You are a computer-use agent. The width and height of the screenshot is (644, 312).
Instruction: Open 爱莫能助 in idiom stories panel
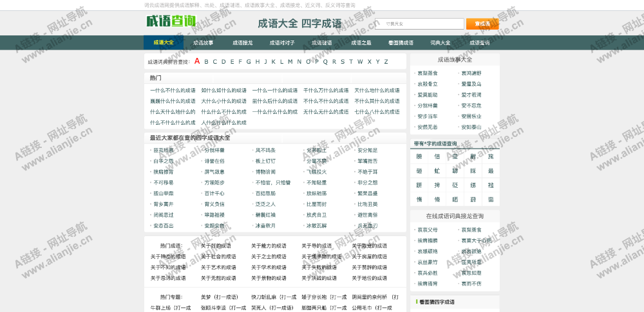428,95
